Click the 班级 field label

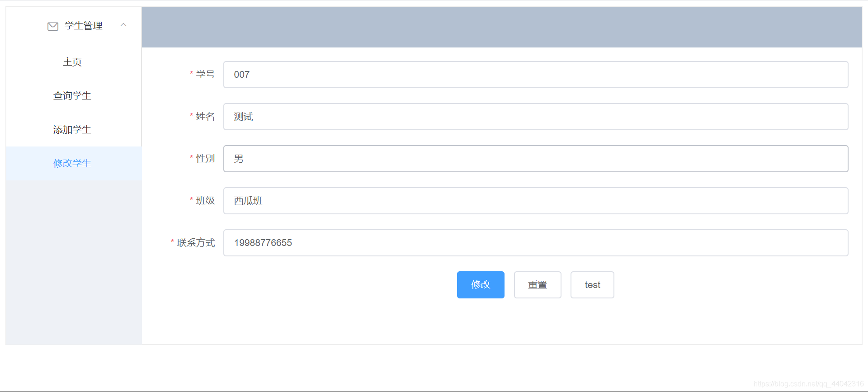[205, 200]
